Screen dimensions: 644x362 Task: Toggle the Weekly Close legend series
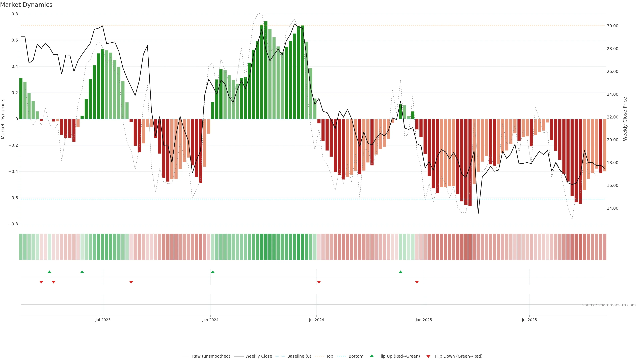258,356
